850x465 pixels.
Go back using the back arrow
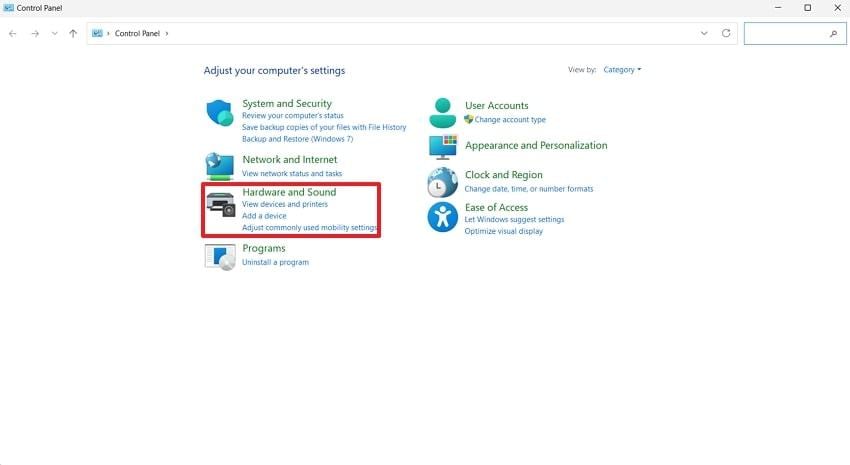tap(12, 34)
